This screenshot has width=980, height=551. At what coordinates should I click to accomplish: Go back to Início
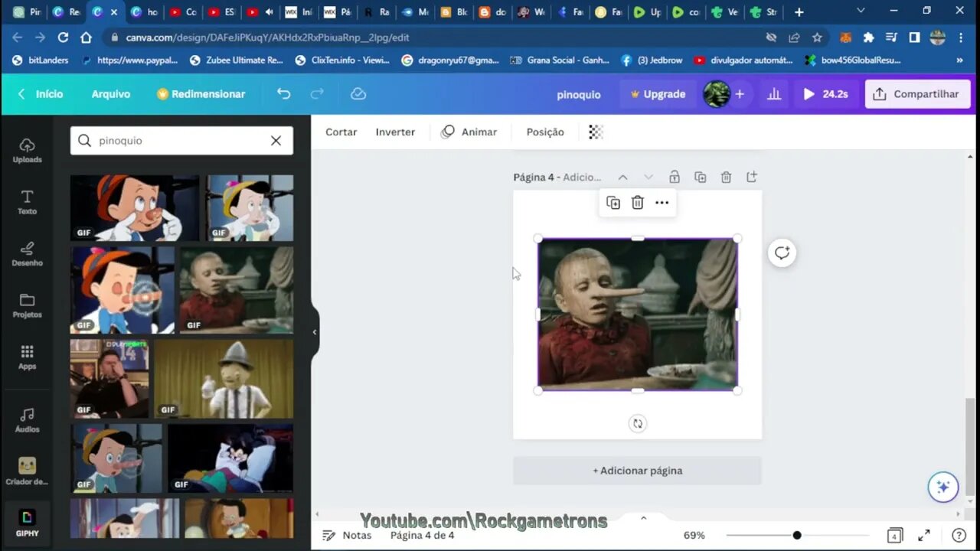(x=41, y=93)
